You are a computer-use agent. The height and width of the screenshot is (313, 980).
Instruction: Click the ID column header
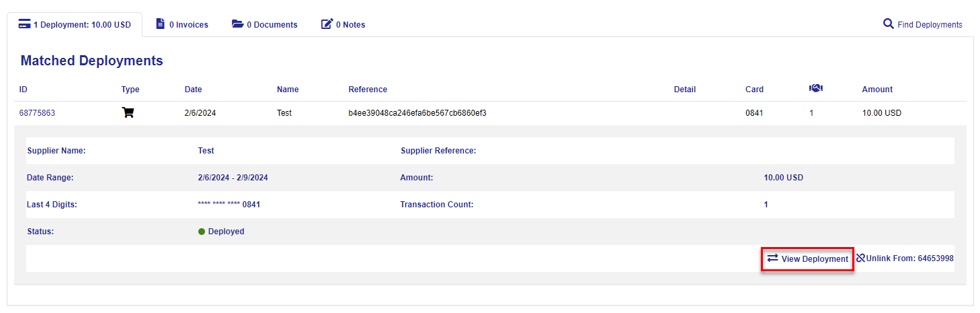click(23, 90)
